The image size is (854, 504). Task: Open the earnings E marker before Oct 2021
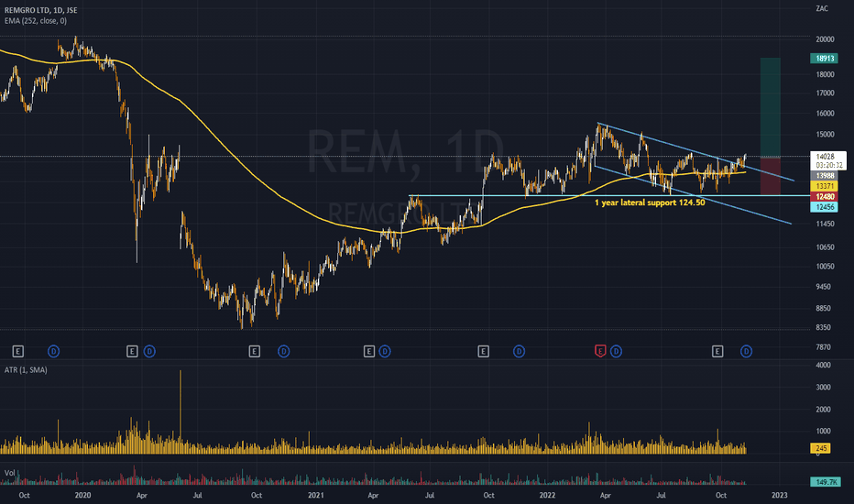pos(483,352)
